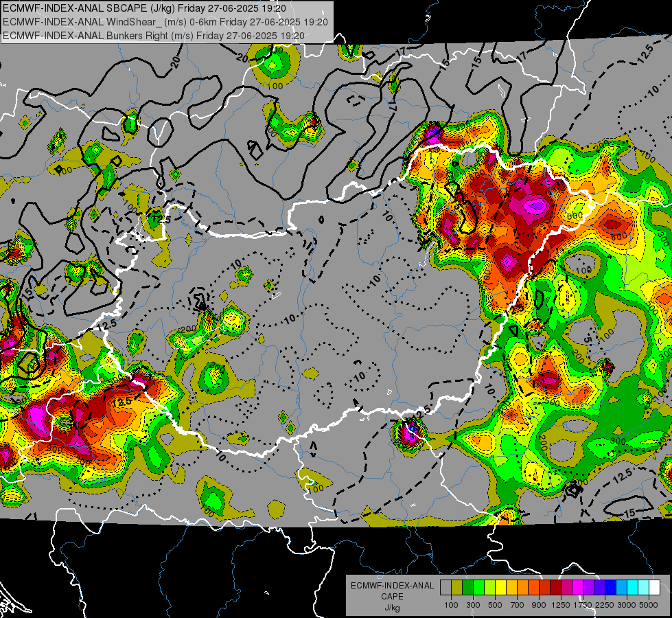Click the CAPE label in the legend
The width and height of the screenshot is (672, 618).
pos(392,597)
